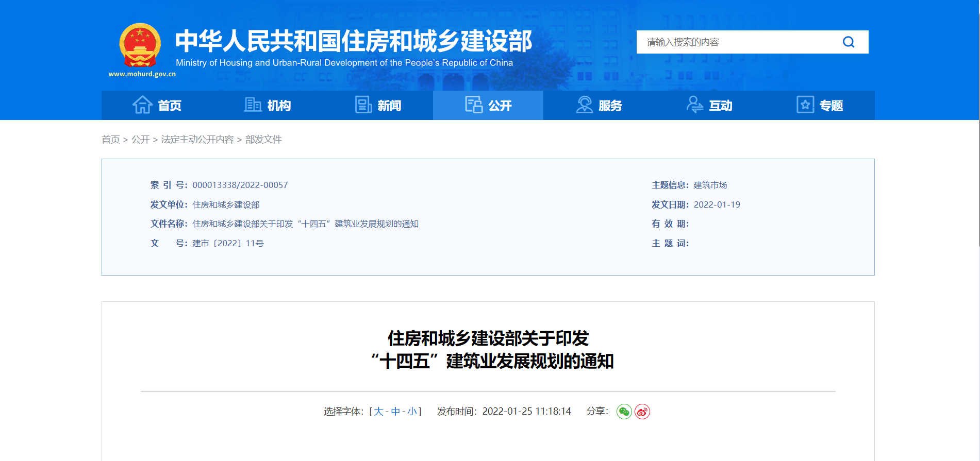Click the house icon for 首页
The image size is (980, 461).
142,105
